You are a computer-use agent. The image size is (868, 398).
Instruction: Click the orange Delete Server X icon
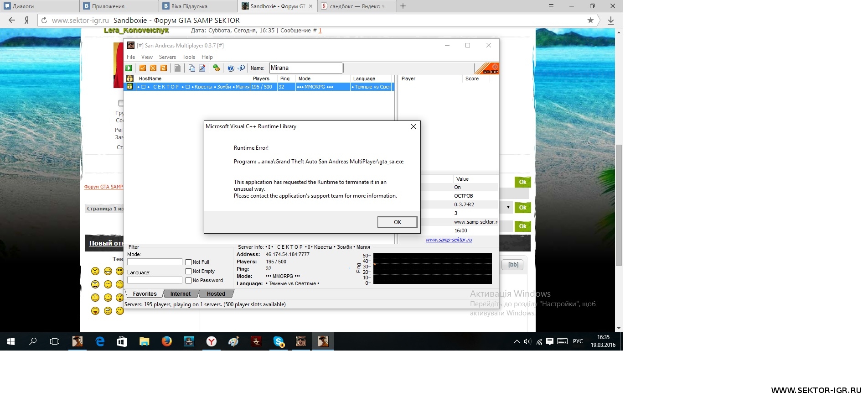point(153,68)
